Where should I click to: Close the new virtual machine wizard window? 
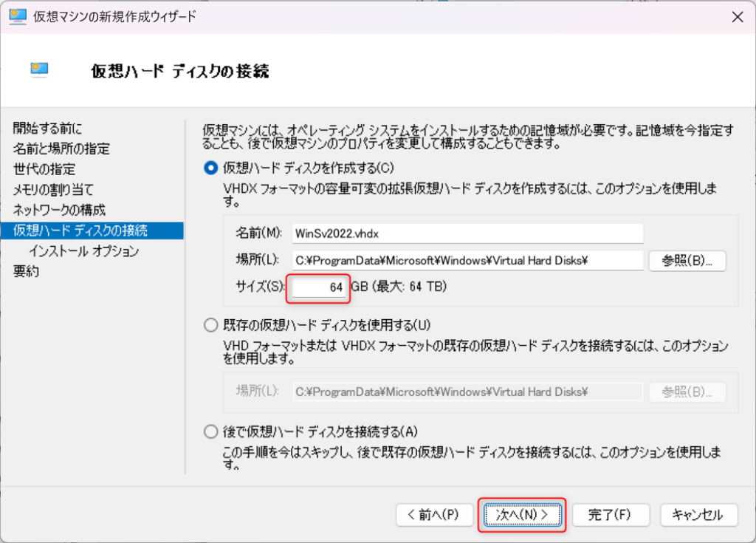coord(736,16)
